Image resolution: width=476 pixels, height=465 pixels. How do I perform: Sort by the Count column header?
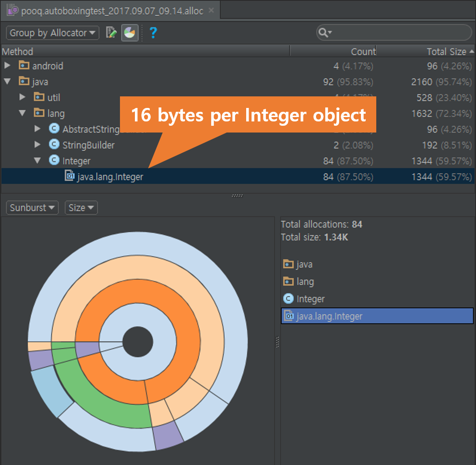pos(363,52)
